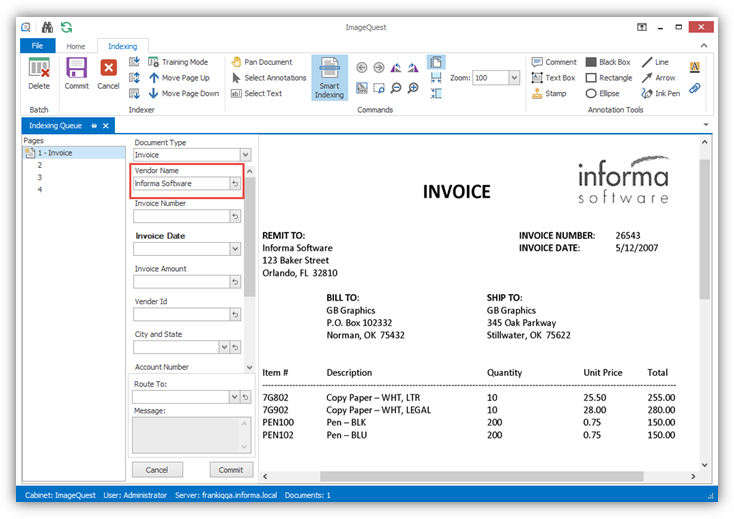Screen dimensions: 734x519
Task: Click the Vendor Name input field
Action: click(x=181, y=183)
